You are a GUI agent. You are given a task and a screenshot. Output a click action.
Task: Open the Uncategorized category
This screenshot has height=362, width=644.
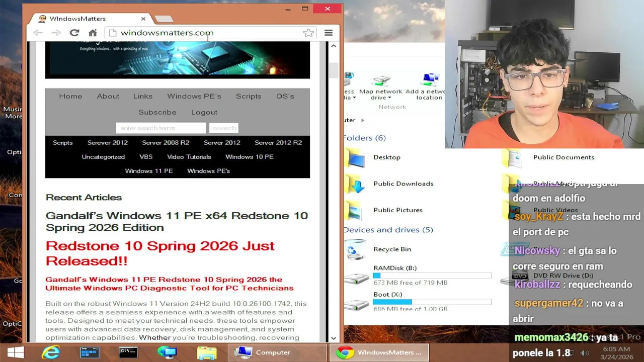[103, 157]
